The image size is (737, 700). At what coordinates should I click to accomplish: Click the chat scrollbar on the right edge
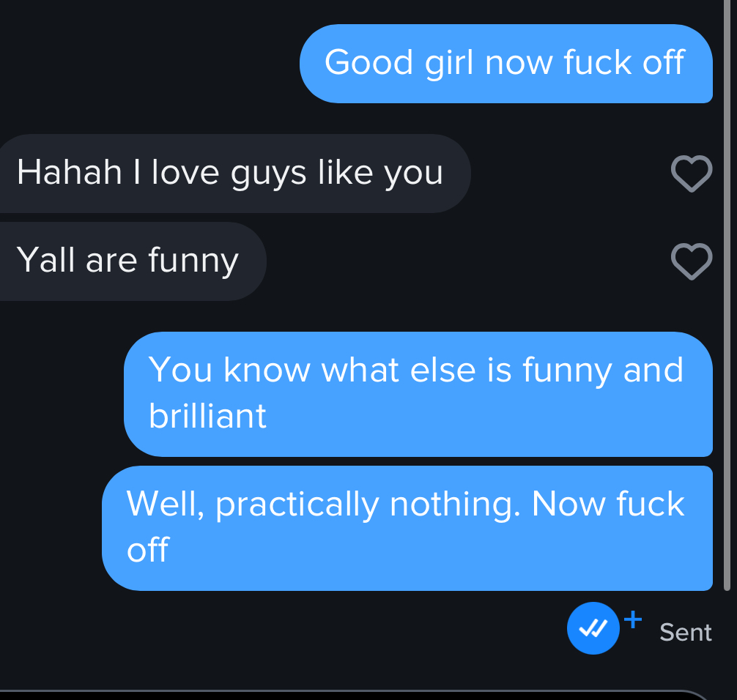727,293
